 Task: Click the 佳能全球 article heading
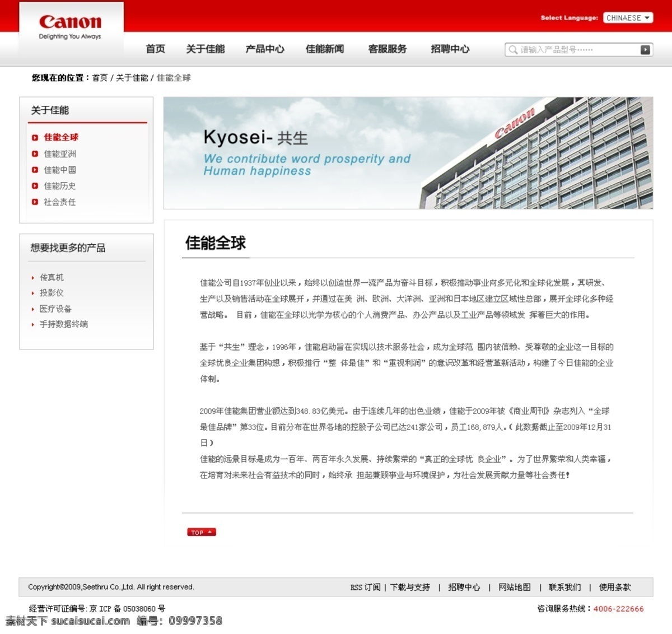(216, 243)
